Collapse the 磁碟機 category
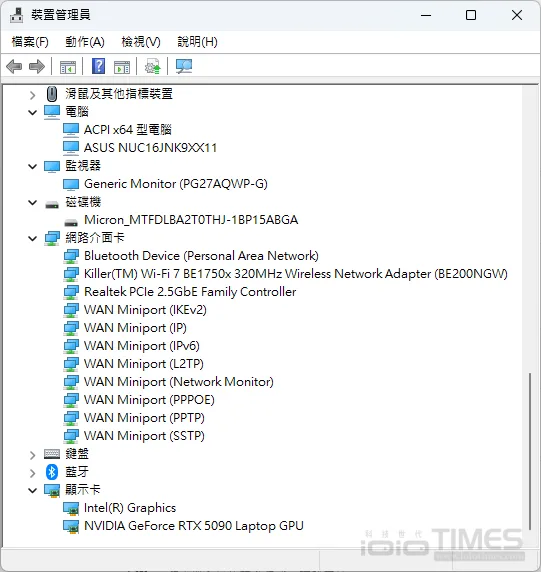 pyautogui.click(x=32, y=202)
